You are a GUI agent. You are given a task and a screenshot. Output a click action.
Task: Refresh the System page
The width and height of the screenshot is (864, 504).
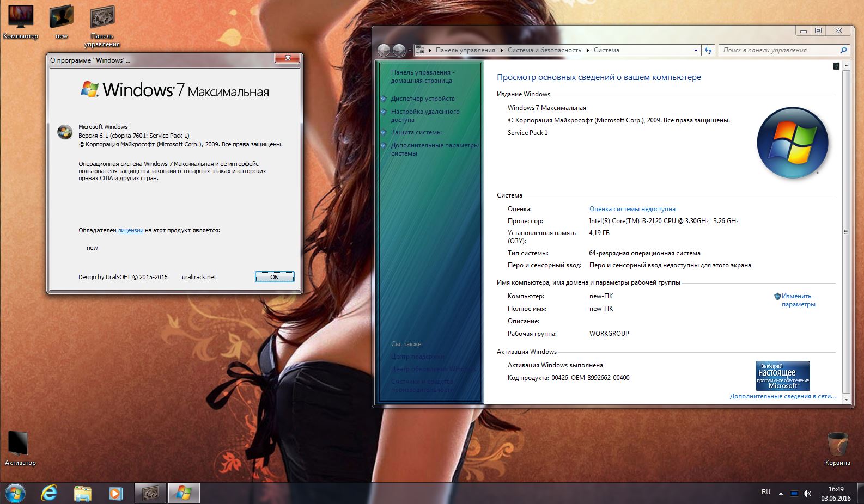tap(708, 50)
